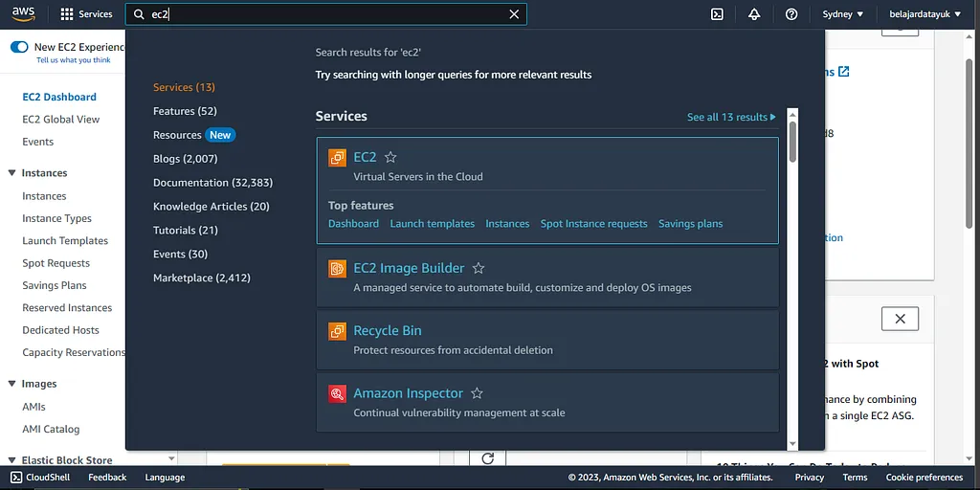The image size is (980, 490).
Task: Favorite EC2 with the star icon
Action: pyautogui.click(x=390, y=157)
